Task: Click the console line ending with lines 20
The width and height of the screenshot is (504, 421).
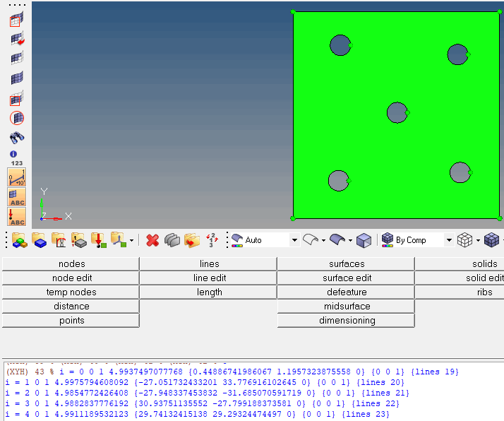Action: point(205,382)
